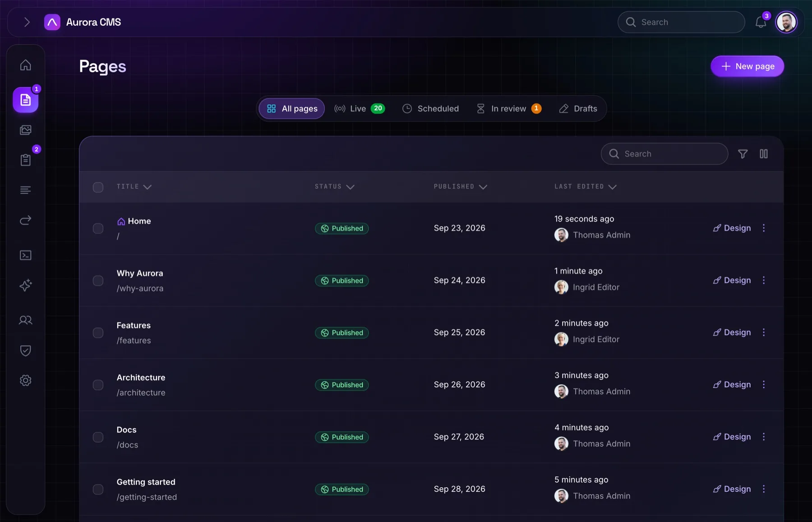This screenshot has width=812, height=522.
Task: Click the Aurora CMS logo
Action: (52, 22)
